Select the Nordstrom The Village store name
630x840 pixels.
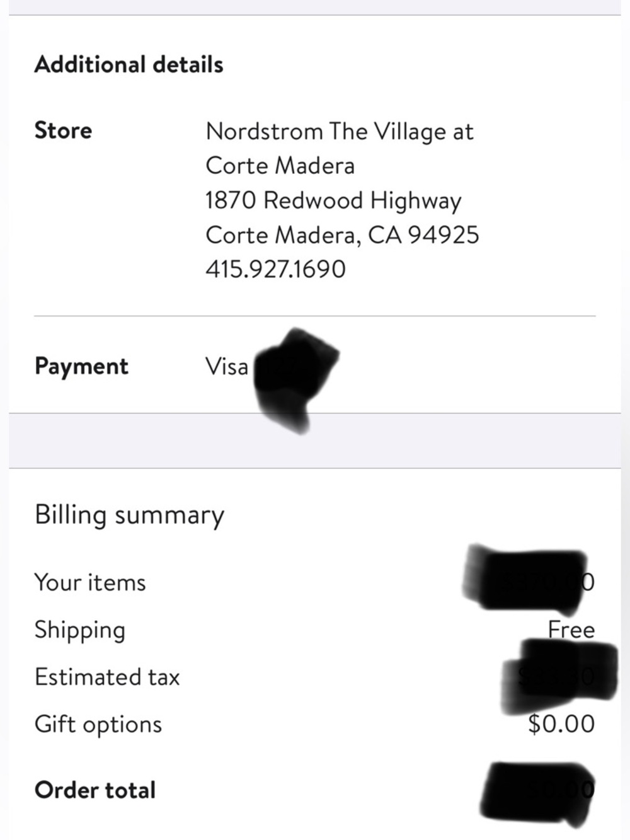click(x=339, y=132)
